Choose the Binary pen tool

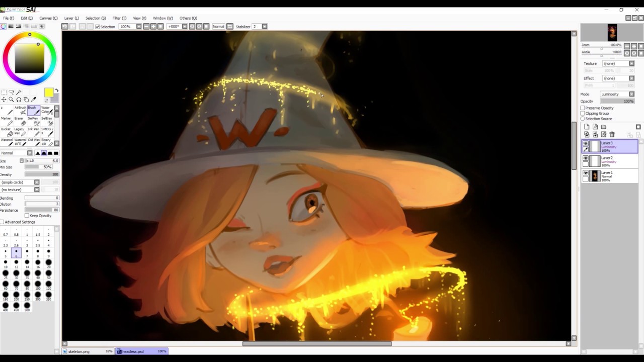pyautogui.click(x=47, y=143)
